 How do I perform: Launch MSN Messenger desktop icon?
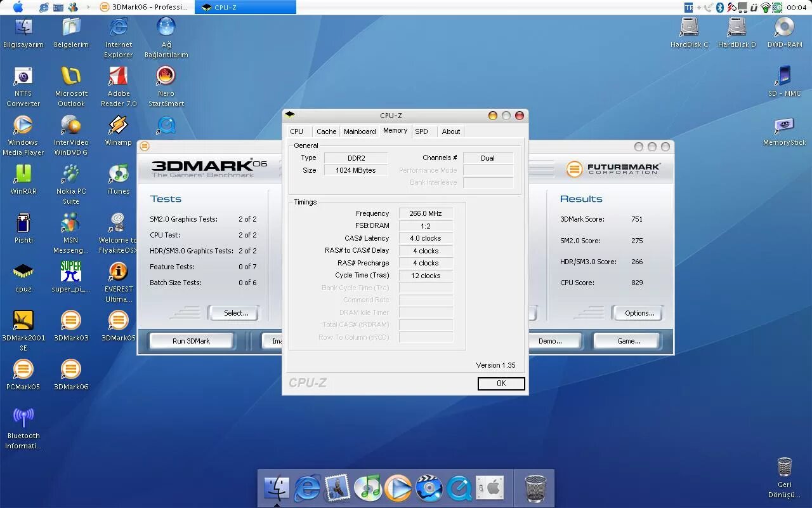[71, 223]
